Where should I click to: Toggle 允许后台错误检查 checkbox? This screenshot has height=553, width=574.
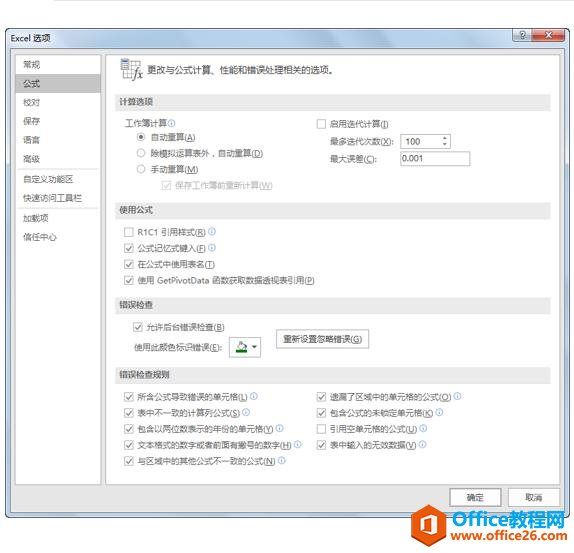click(138, 327)
